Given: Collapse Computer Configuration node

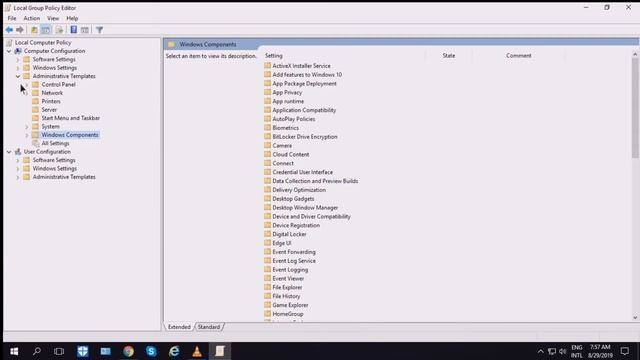Looking at the screenshot, I should pyautogui.click(x=9, y=51).
